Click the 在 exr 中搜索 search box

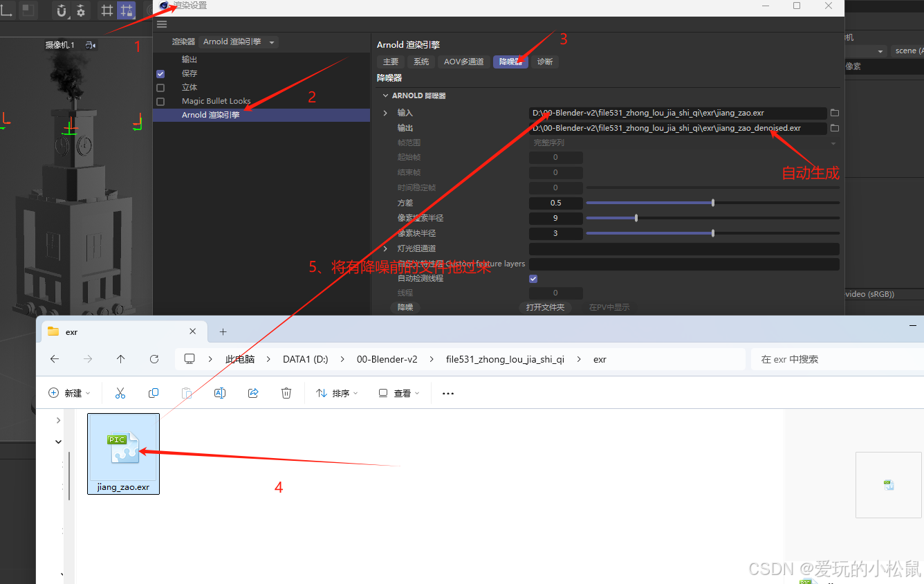tap(837, 359)
